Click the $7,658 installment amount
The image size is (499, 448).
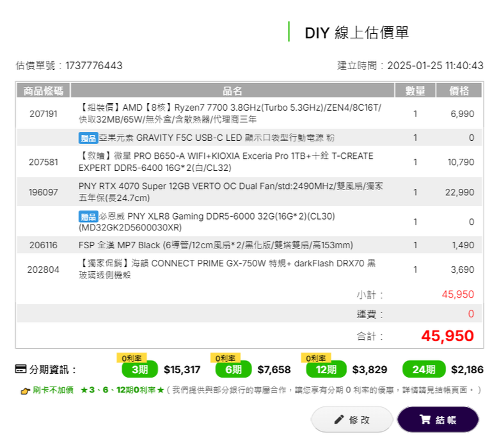pyautogui.click(x=274, y=370)
